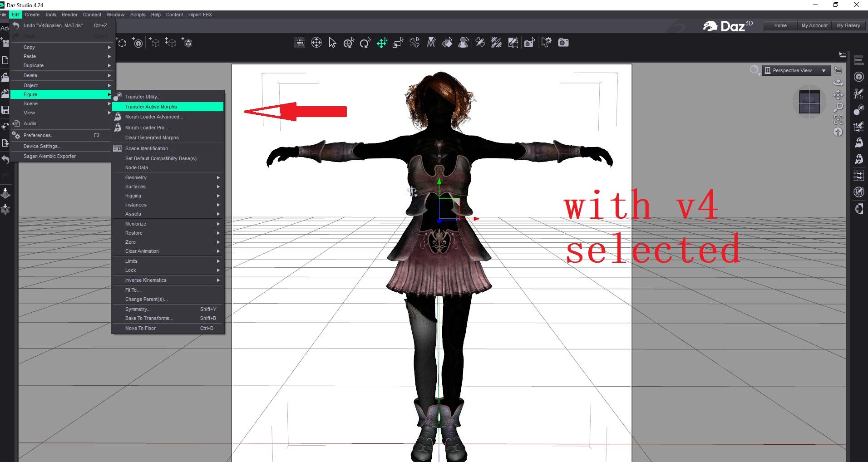Open the DrawStyle sphere dropdown
Image resolution: width=868 pixels, height=462 pixels.
tap(755, 70)
